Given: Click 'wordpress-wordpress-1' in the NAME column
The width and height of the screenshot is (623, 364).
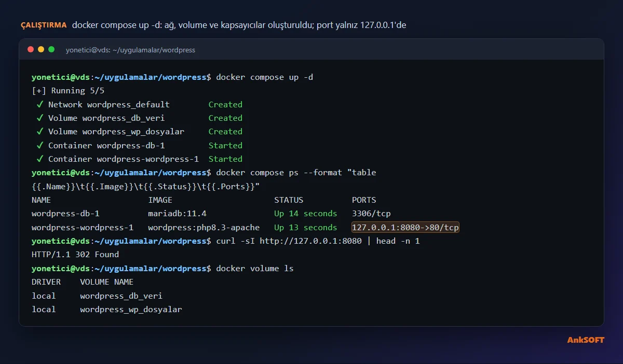Looking at the screenshot, I should click(x=83, y=228).
